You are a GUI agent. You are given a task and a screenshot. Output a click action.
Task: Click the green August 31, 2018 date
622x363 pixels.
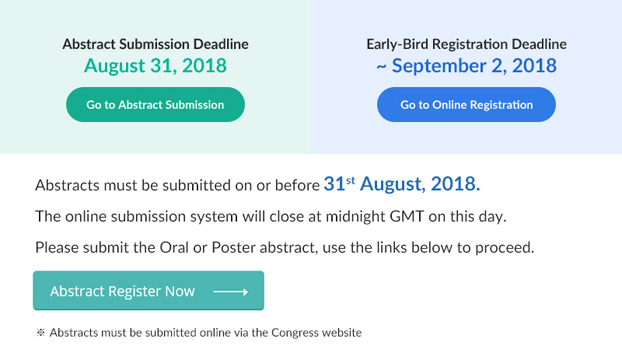155,66
